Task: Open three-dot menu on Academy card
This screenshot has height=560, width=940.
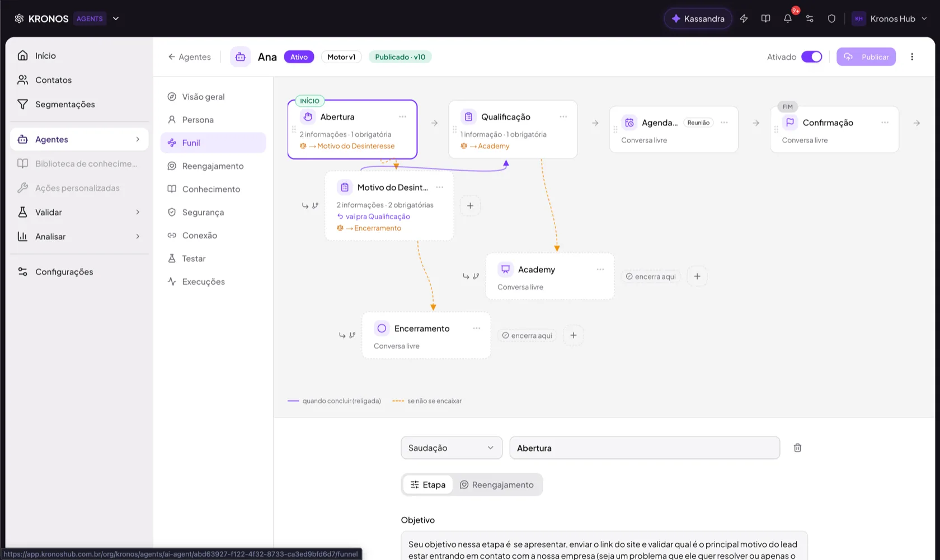Action: (x=600, y=269)
